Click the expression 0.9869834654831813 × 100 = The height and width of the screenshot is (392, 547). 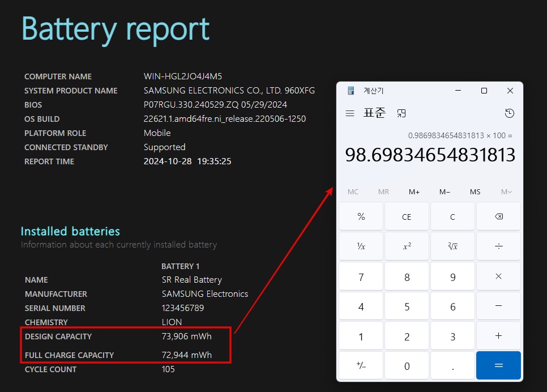click(460, 135)
